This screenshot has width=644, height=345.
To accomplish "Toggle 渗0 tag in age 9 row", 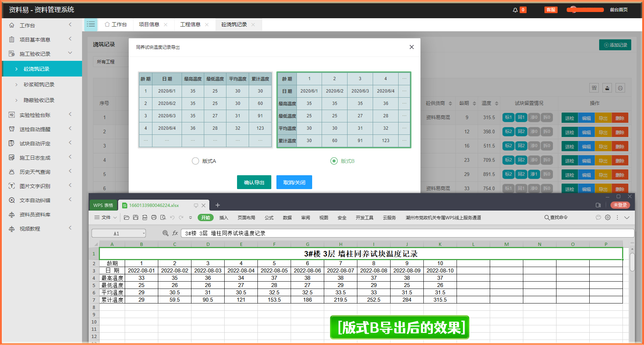I will click(x=534, y=117).
